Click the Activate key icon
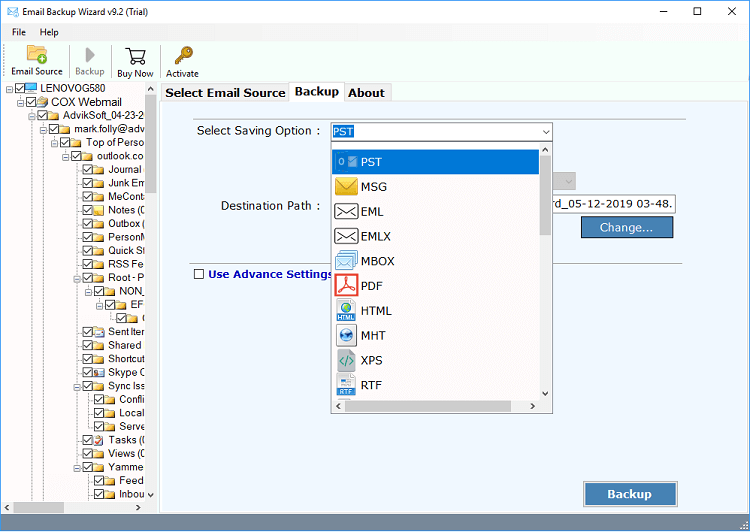The image size is (750, 532). [x=183, y=55]
